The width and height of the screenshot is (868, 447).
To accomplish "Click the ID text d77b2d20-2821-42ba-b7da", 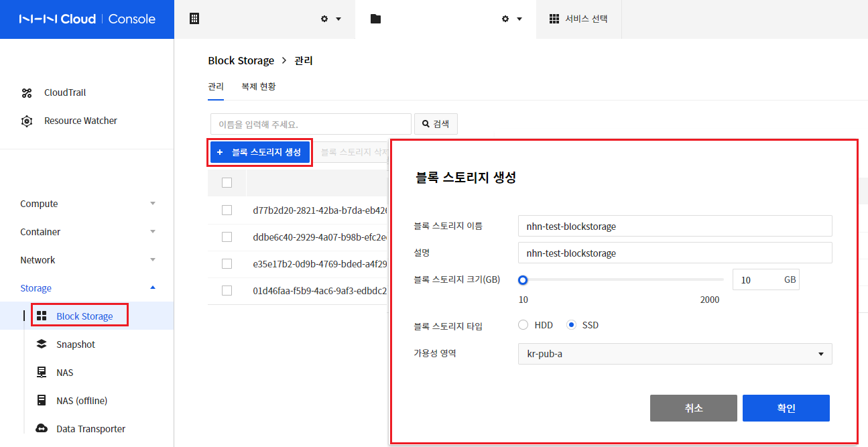I will point(320,210).
